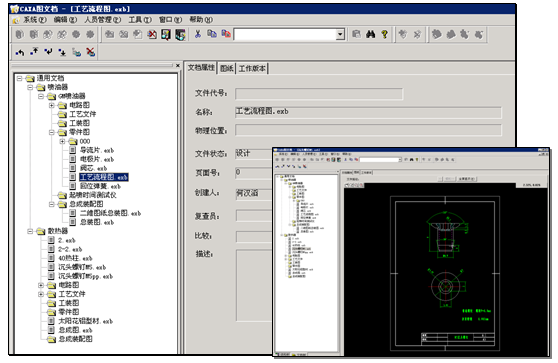Image resolution: width=558 pixels, height=363 pixels.
Task: Expand the 000 folder node
Action: coord(62,141)
